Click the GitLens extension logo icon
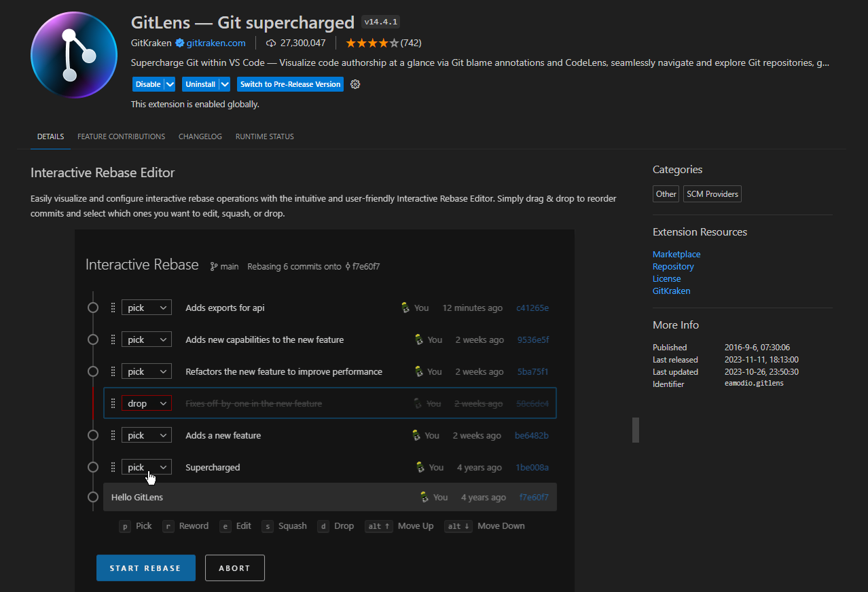Image resolution: width=868 pixels, height=592 pixels. [x=74, y=55]
